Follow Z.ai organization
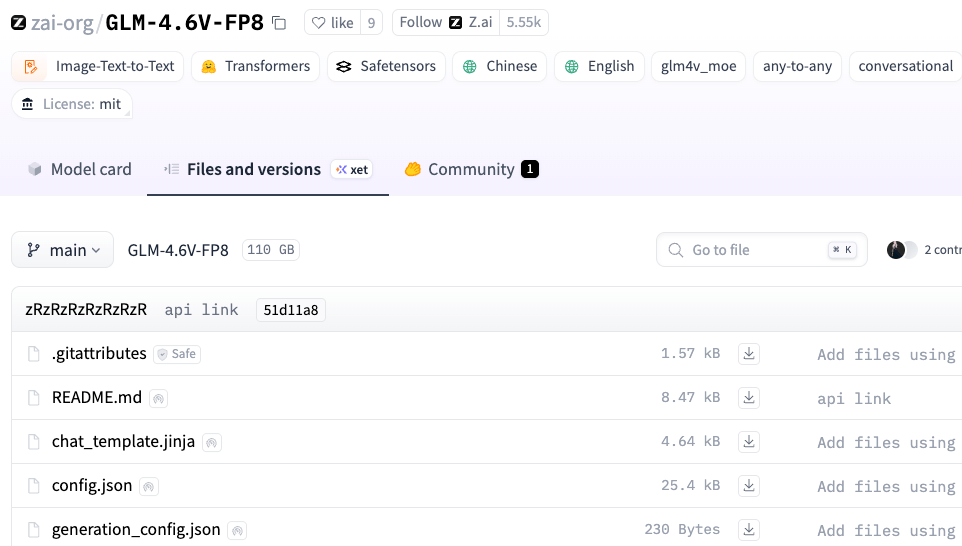962x546 pixels. [446, 23]
